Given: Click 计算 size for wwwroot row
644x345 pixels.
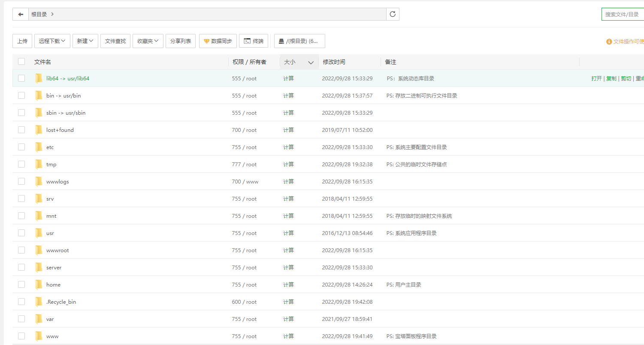Looking at the screenshot, I should [288, 250].
